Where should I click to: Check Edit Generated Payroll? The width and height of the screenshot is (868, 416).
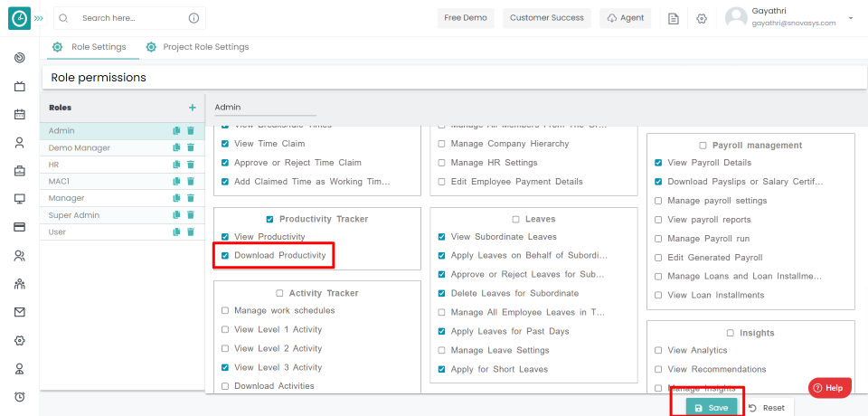658,258
